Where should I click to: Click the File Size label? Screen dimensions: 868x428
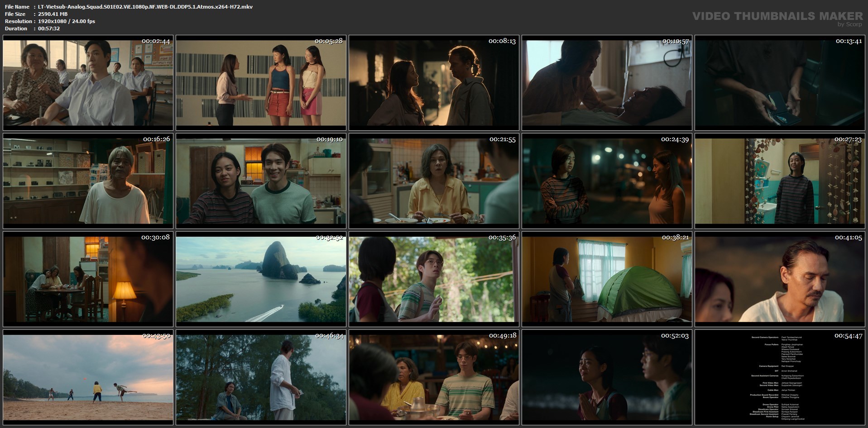pyautogui.click(x=15, y=14)
